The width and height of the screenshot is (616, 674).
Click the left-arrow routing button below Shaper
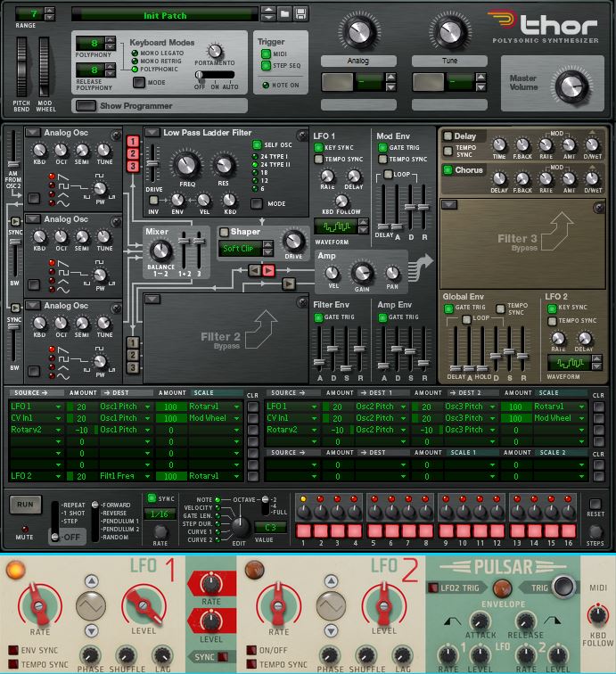pos(254,270)
